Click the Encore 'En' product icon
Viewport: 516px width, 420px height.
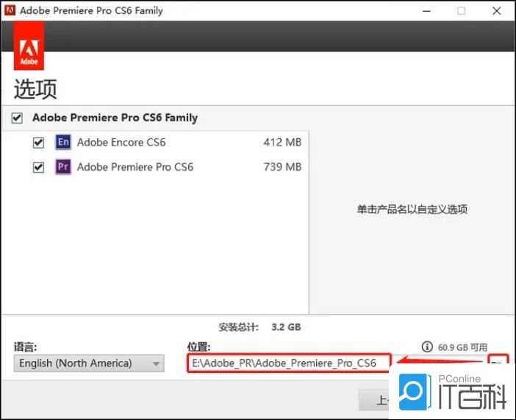click(63, 142)
